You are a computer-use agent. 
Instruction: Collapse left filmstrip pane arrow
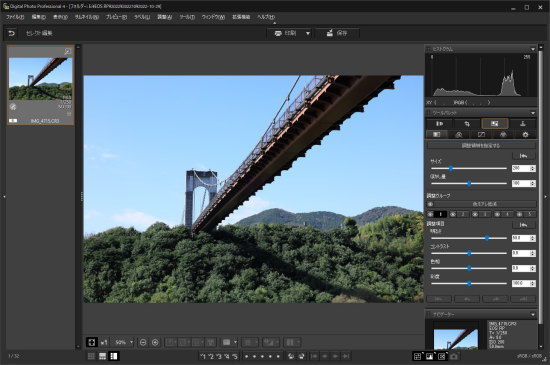click(x=4, y=197)
